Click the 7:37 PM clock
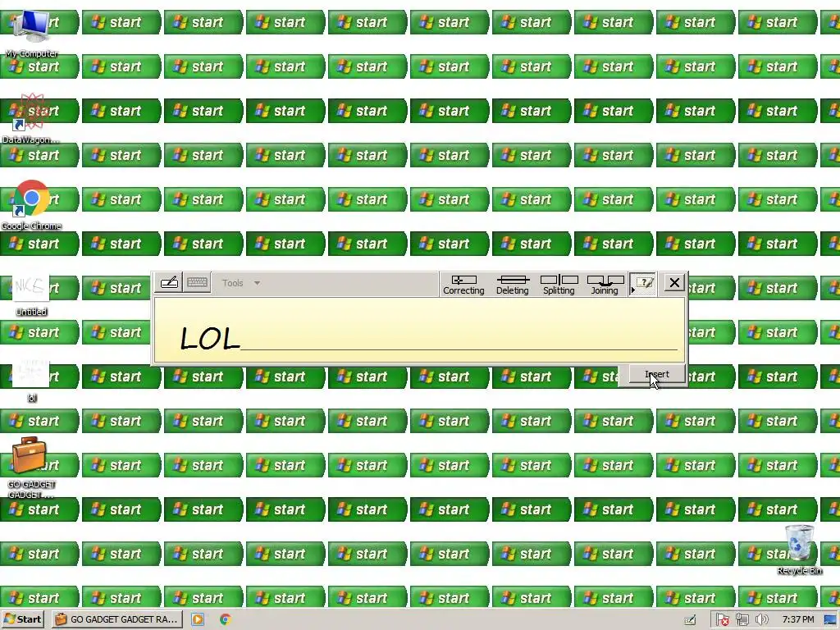This screenshot has width=840, height=630. [797, 620]
